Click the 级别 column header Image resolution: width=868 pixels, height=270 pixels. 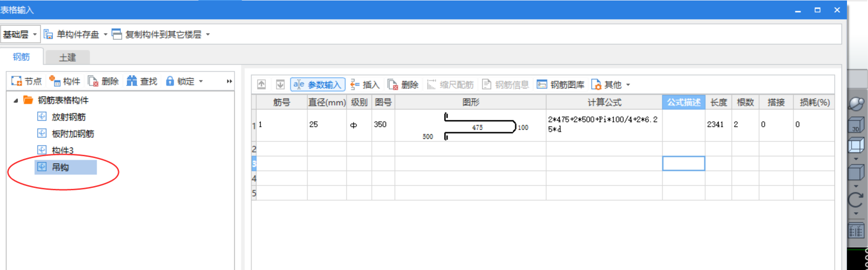click(359, 102)
